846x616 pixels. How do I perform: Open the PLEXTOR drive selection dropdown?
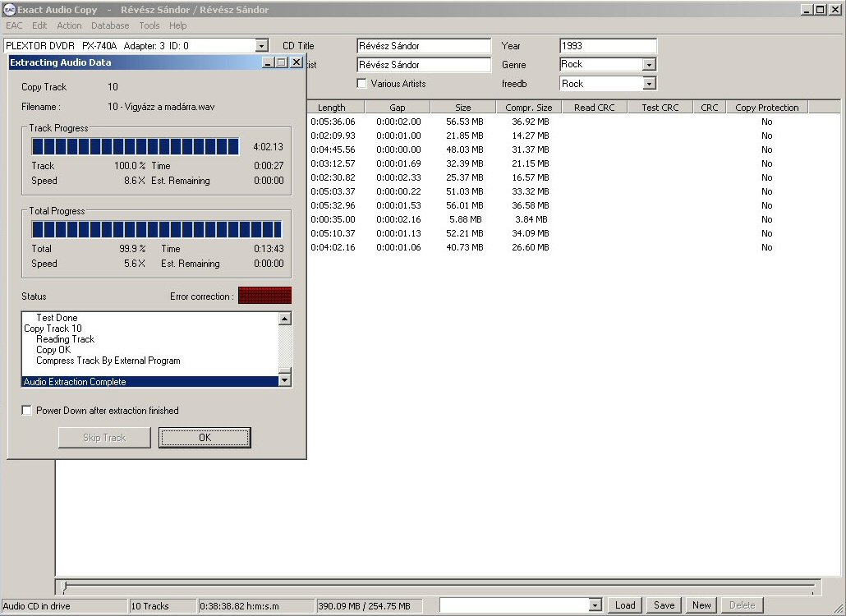pos(262,47)
